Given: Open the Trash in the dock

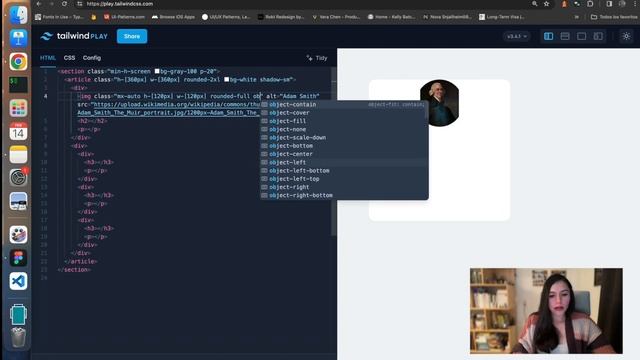Looking at the screenshot, I should point(18,337).
